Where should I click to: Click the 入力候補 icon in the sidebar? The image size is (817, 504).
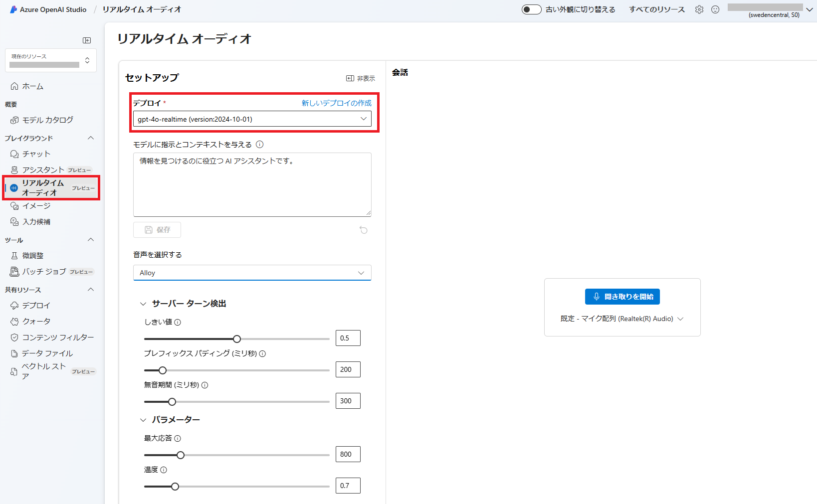coord(14,222)
